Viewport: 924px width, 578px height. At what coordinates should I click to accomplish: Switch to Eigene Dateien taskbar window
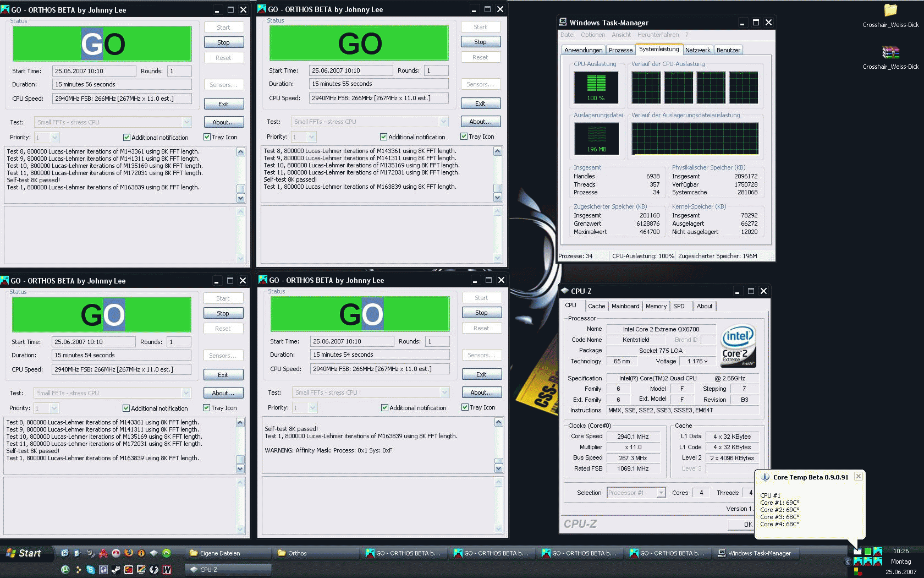click(x=228, y=553)
